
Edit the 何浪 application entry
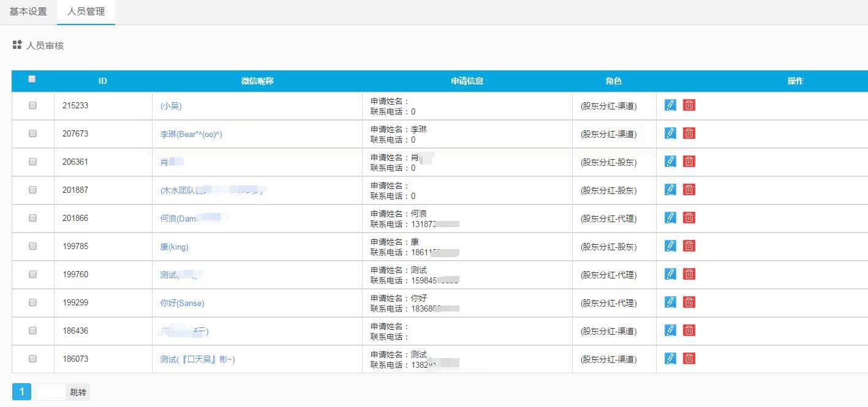pyautogui.click(x=670, y=217)
